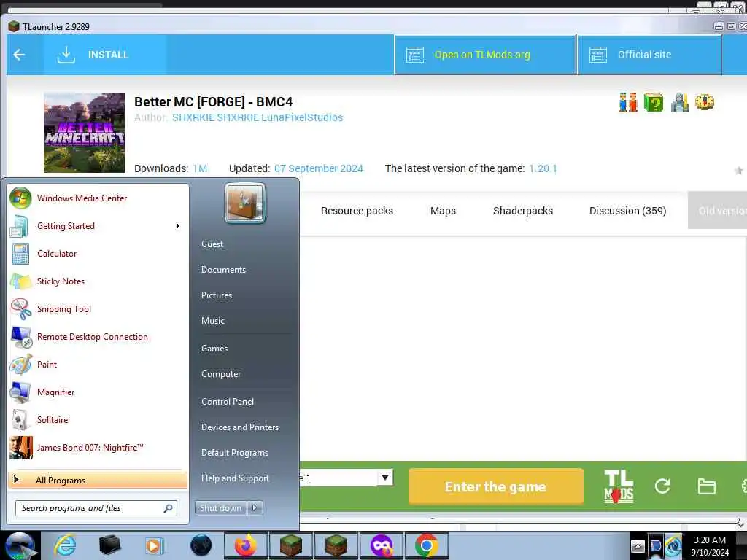Open the Discussion (359) tab
Viewport: 747px width, 560px height.
tap(627, 211)
